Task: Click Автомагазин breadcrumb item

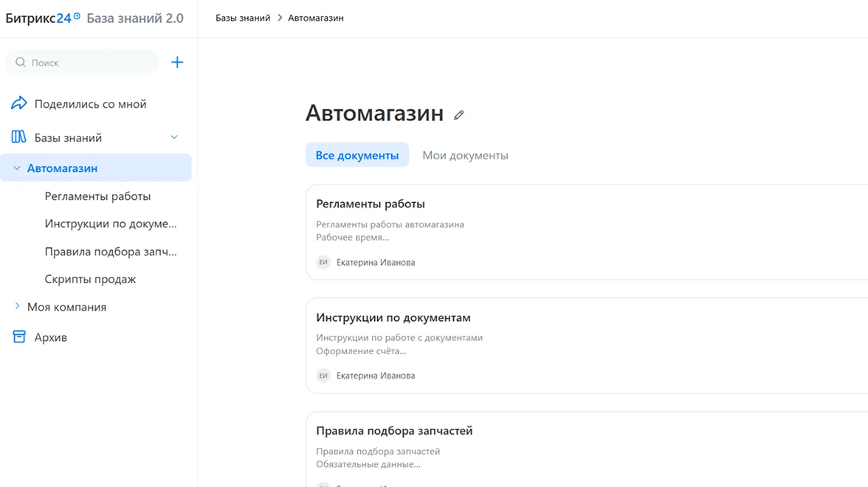Action: click(x=316, y=18)
